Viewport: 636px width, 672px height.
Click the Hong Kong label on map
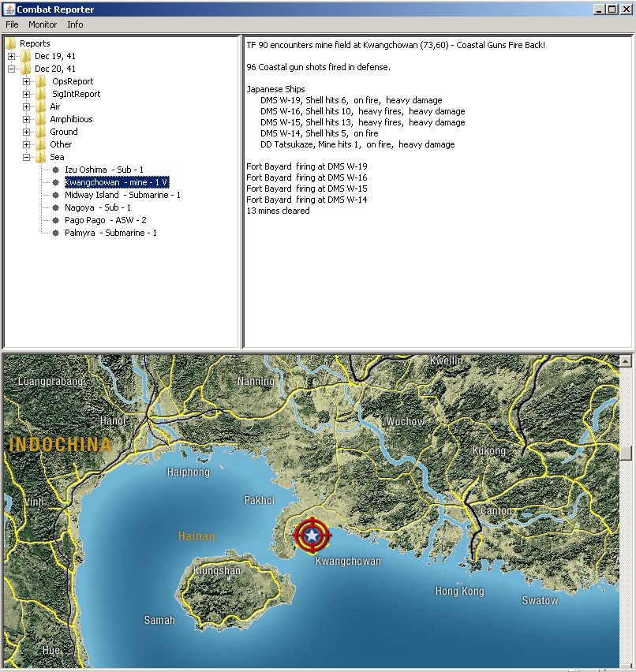(x=459, y=591)
